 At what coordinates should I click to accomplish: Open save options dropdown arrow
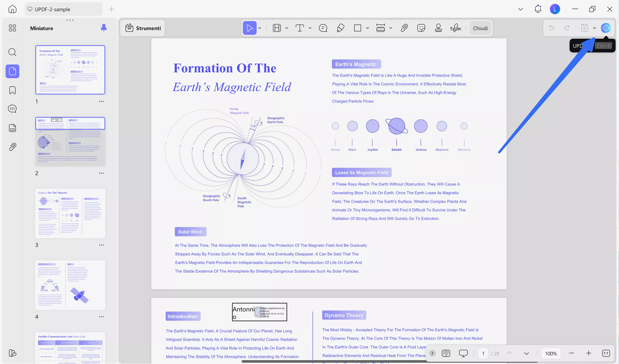tap(594, 28)
